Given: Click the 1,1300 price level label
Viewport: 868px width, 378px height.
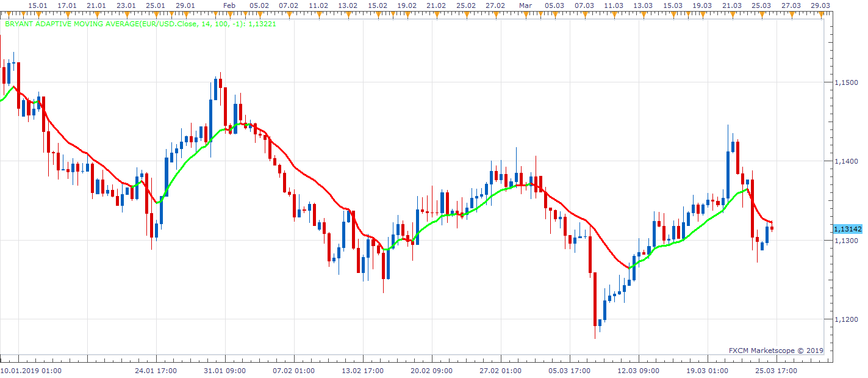Looking at the screenshot, I should click(847, 241).
